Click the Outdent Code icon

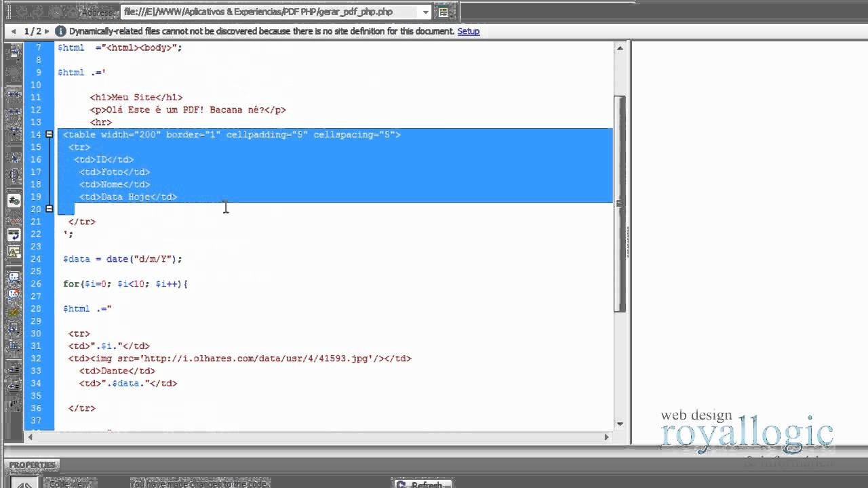pyautogui.click(x=14, y=386)
